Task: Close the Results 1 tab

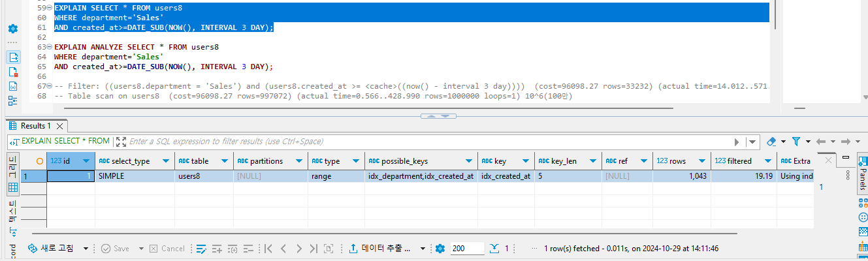Action: point(59,126)
